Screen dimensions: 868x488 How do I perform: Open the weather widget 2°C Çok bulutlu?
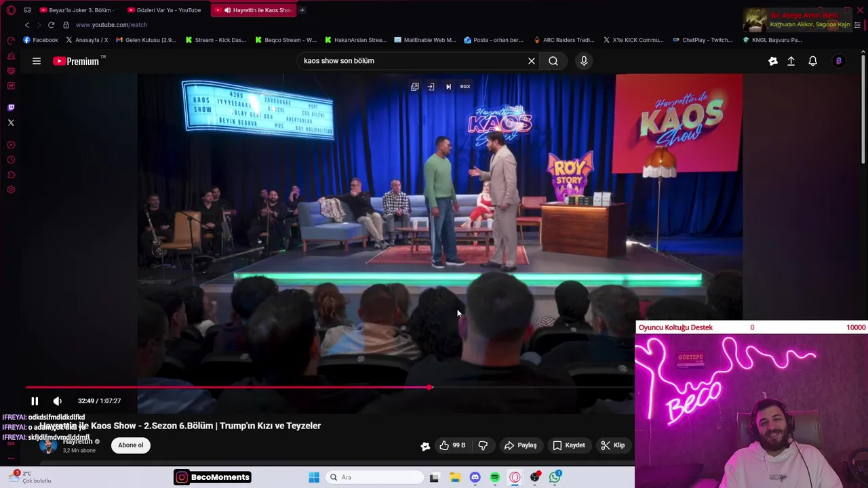(x=31, y=477)
